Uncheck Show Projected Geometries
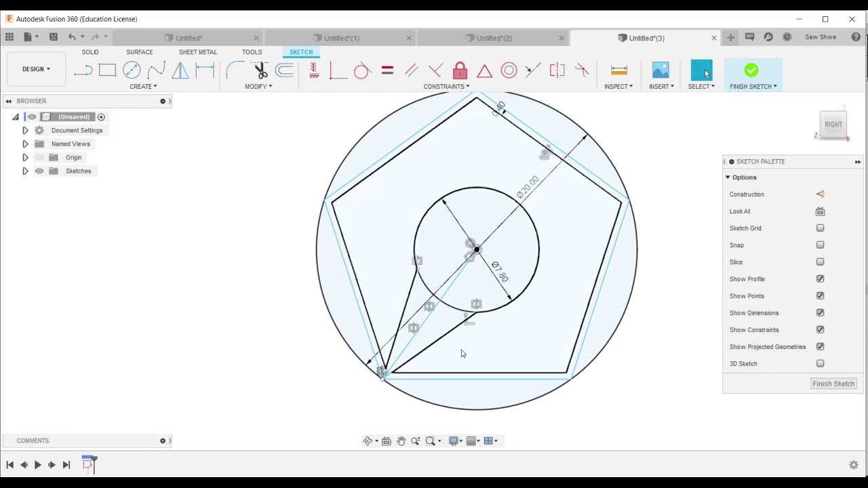This screenshot has height=488, width=868. [x=820, y=347]
